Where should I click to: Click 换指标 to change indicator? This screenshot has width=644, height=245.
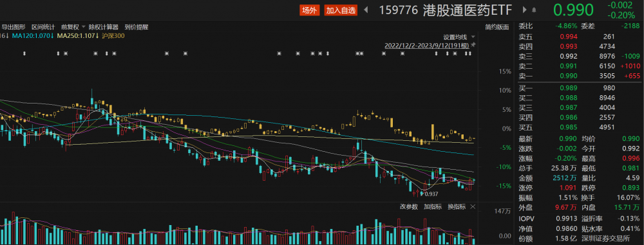(457, 206)
